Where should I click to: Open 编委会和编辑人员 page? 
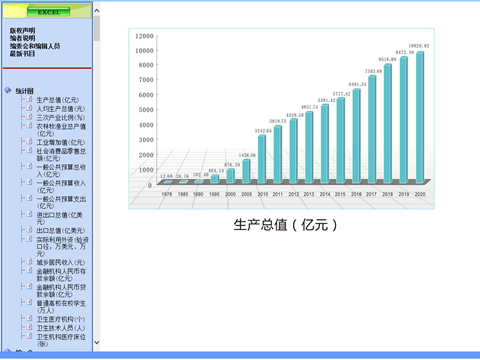35,46
